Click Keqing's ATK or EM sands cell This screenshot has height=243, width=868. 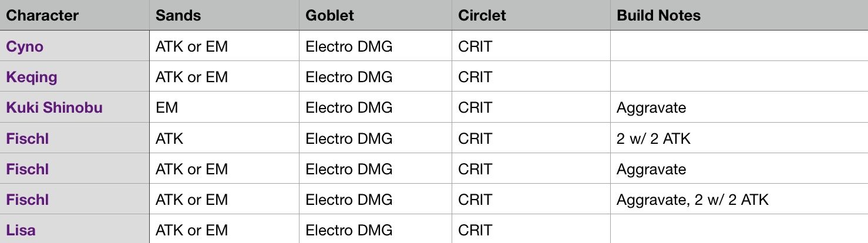(x=191, y=77)
